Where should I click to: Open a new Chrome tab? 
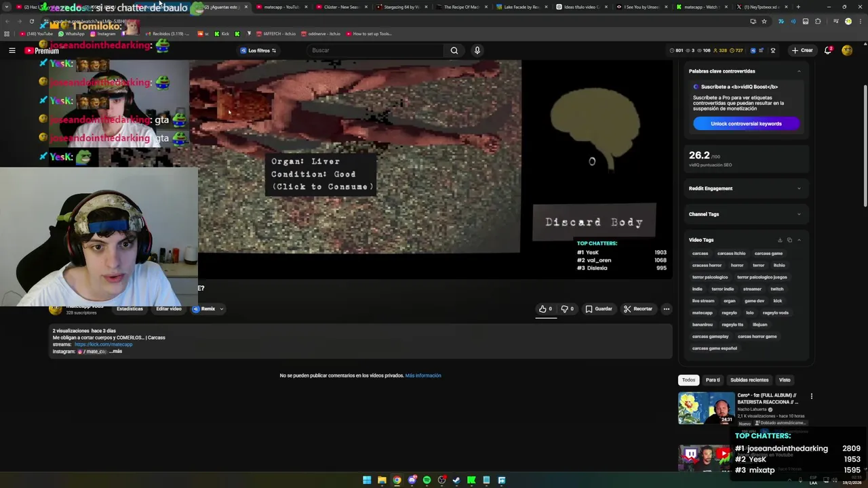[798, 7]
